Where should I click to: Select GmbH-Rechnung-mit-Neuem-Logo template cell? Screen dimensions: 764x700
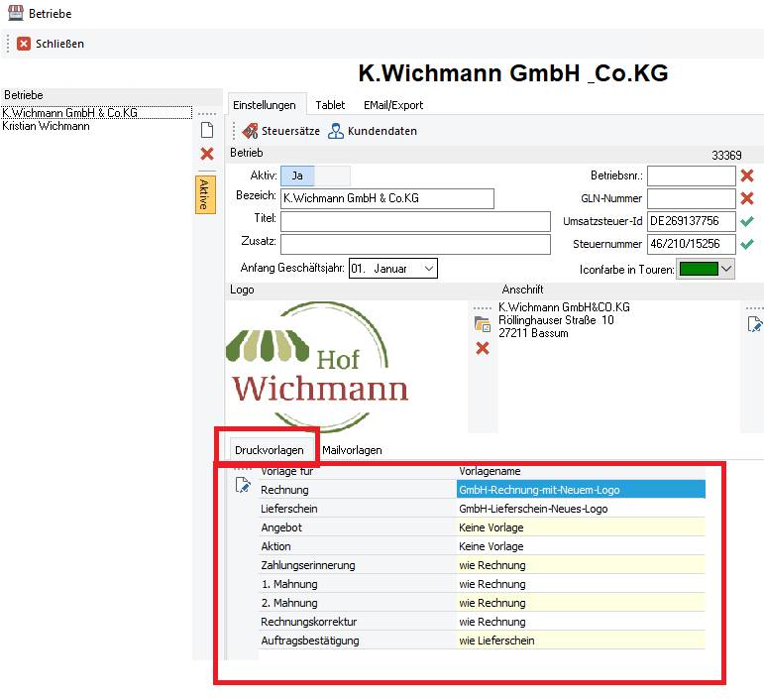click(581, 490)
